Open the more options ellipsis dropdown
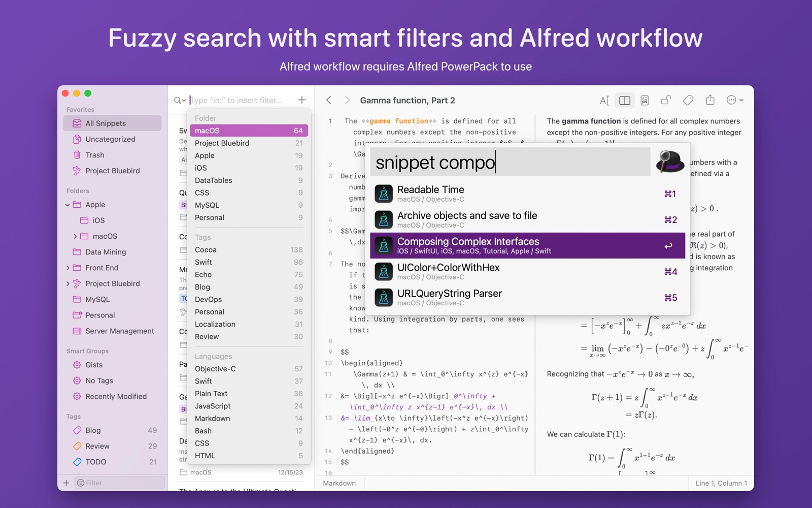 [735, 100]
